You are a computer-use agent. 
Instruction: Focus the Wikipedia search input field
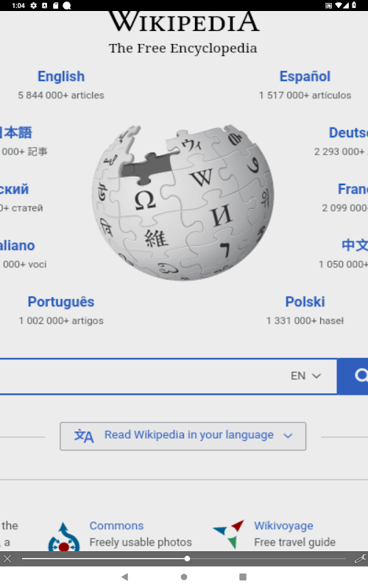[143, 376]
